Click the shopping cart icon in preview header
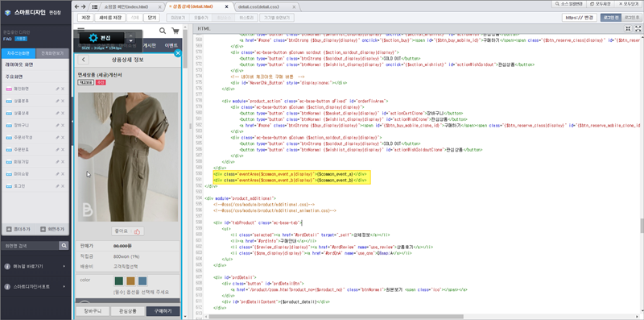Viewport: 644px width, 320px height. click(x=175, y=31)
